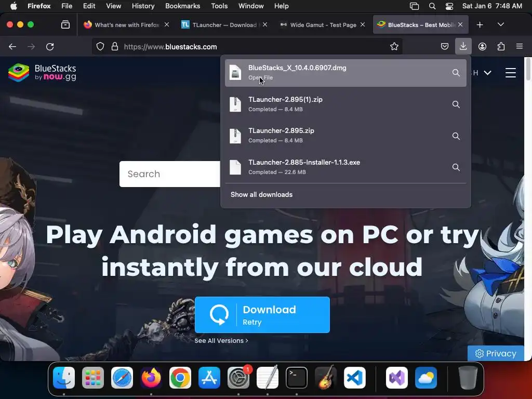Open the Privacy settings button

tap(496, 353)
